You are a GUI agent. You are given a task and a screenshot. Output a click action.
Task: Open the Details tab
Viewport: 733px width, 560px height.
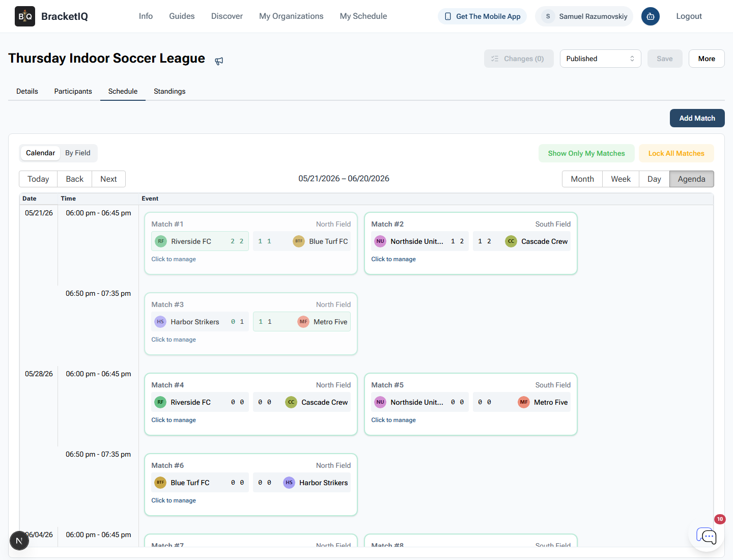click(27, 91)
